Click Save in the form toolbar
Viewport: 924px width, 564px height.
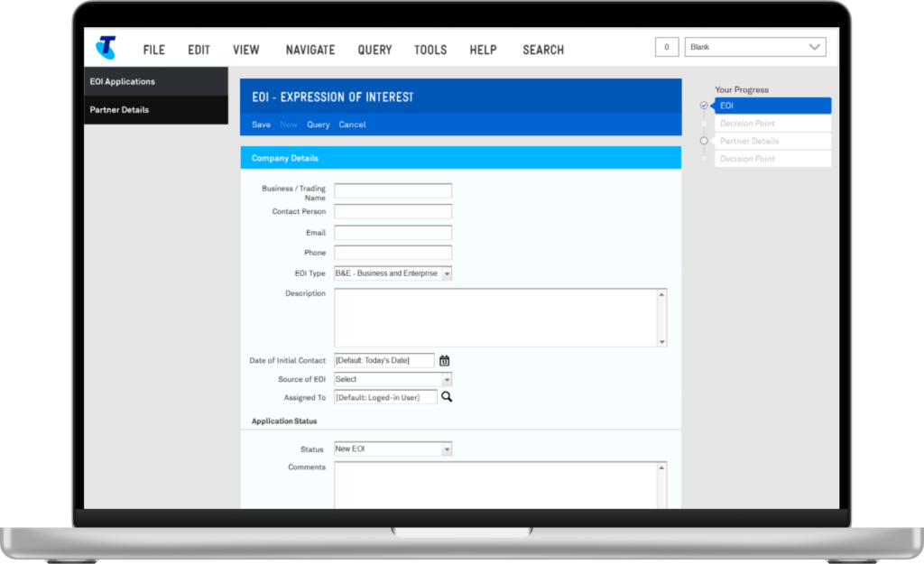pyautogui.click(x=261, y=125)
